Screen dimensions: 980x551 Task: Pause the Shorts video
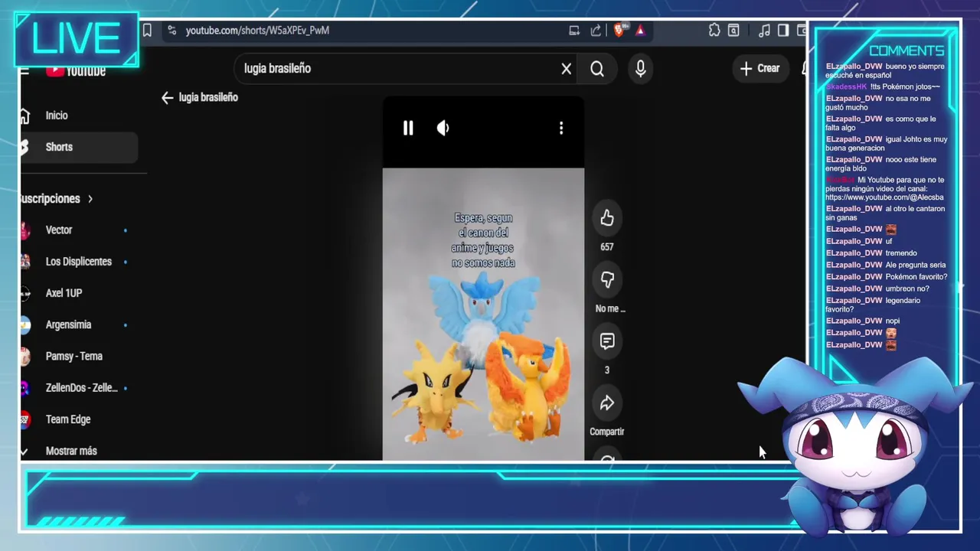408,129
